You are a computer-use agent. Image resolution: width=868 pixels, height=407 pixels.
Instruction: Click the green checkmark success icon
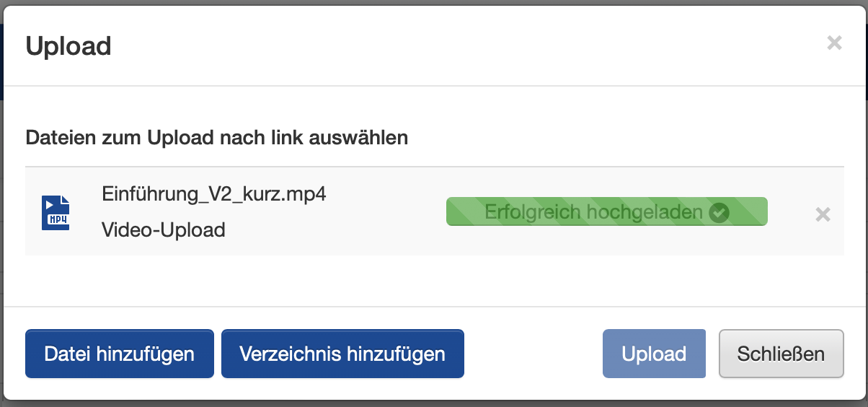coord(719,212)
